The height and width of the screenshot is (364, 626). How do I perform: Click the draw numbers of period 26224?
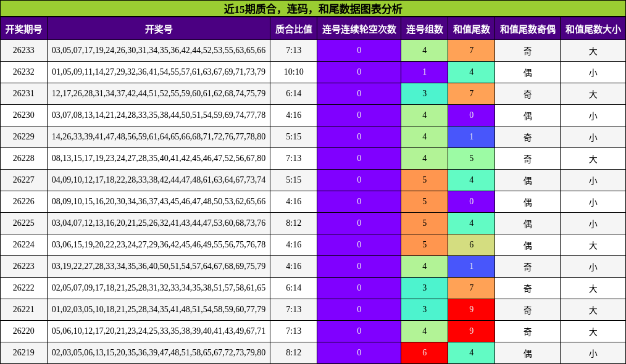click(x=159, y=244)
